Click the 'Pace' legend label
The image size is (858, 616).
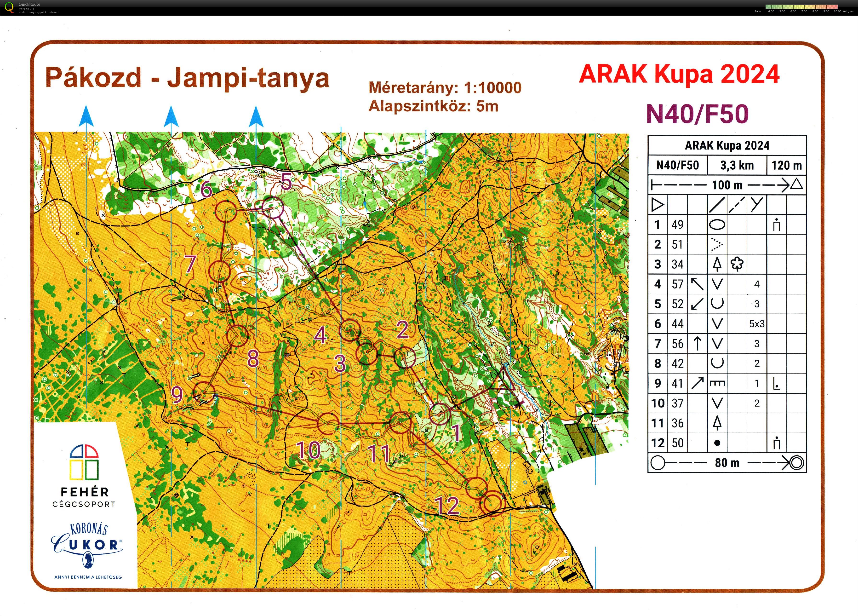tap(757, 11)
